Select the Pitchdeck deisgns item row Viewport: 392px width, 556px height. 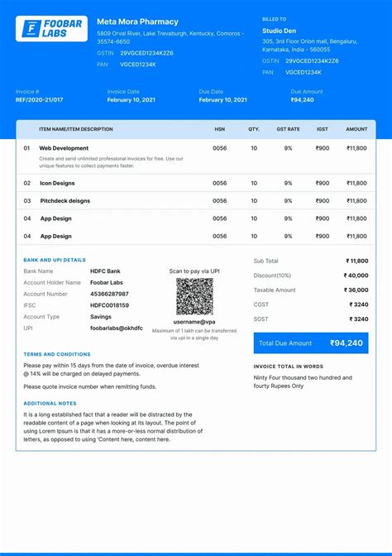coord(196,201)
